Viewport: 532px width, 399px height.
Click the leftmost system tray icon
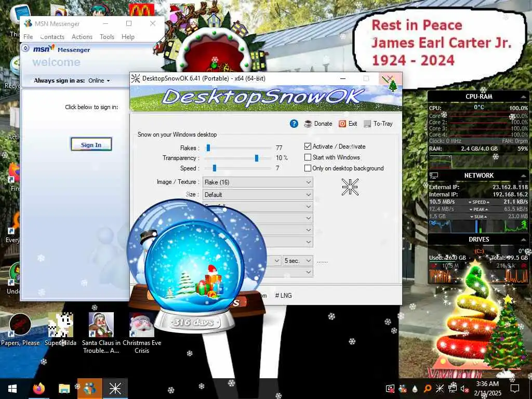390,389
